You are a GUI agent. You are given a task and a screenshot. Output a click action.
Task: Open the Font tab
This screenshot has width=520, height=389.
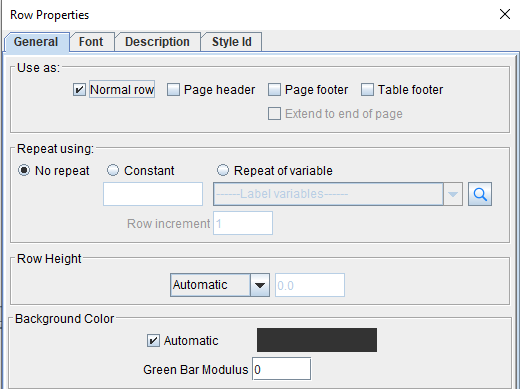tap(91, 42)
